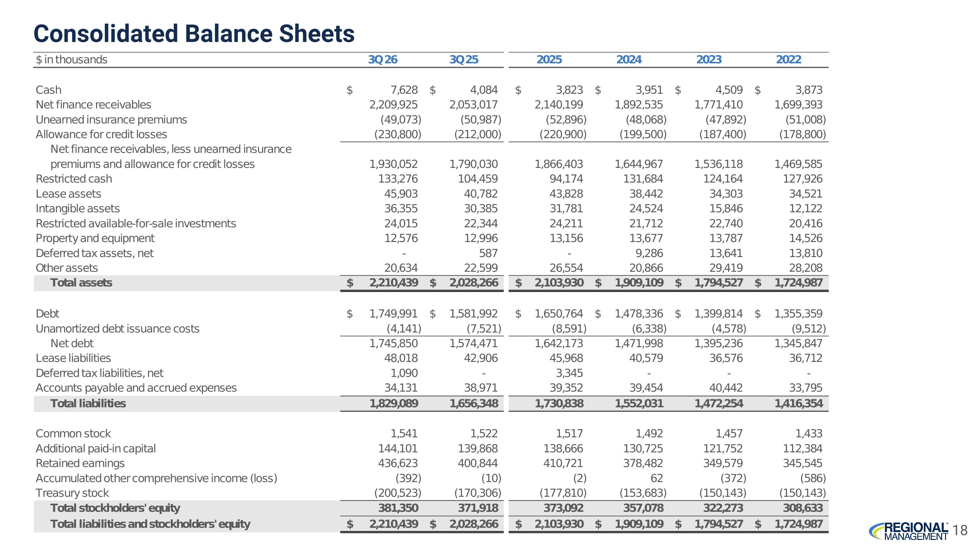Screen dimensions: 980x551
Task: Click 2024 Net finance receivables value 1,892,535
Action: tap(639, 105)
